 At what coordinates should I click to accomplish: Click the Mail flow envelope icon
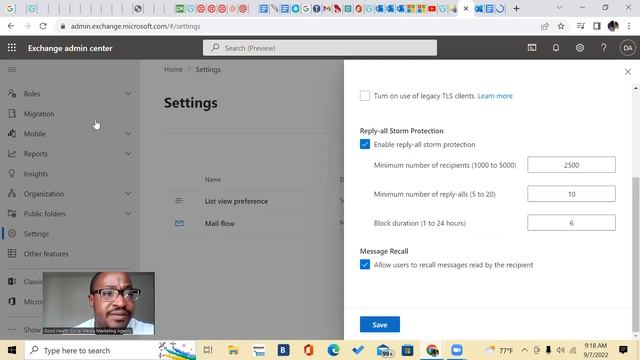click(x=179, y=223)
